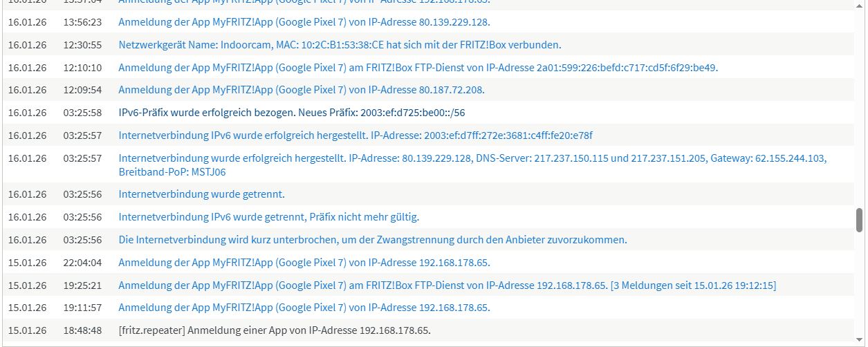This screenshot has height=347, width=868.
Task: Click the 18:48:48 timestamp
Action: click(x=82, y=330)
